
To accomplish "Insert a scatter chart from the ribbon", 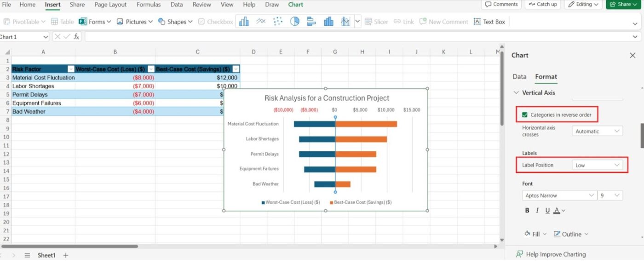I will pos(278,22).
